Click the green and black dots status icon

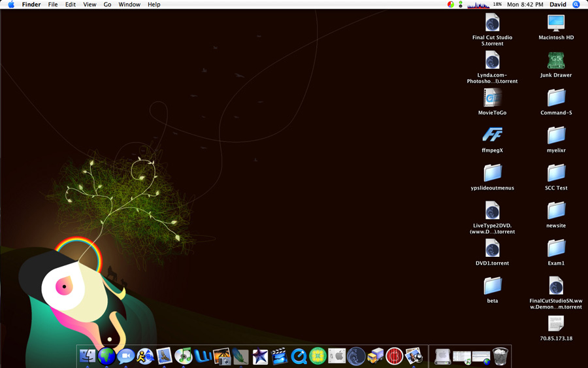coord(461,5)
